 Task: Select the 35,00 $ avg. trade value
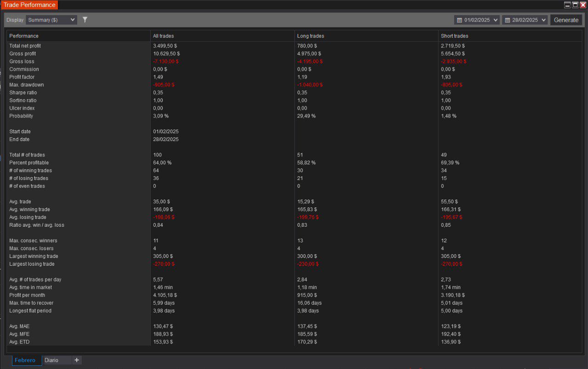162,202
